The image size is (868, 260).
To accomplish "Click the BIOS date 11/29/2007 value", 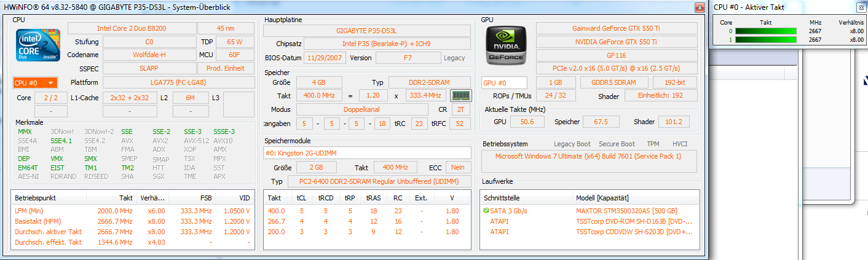I will click(325, 58).
